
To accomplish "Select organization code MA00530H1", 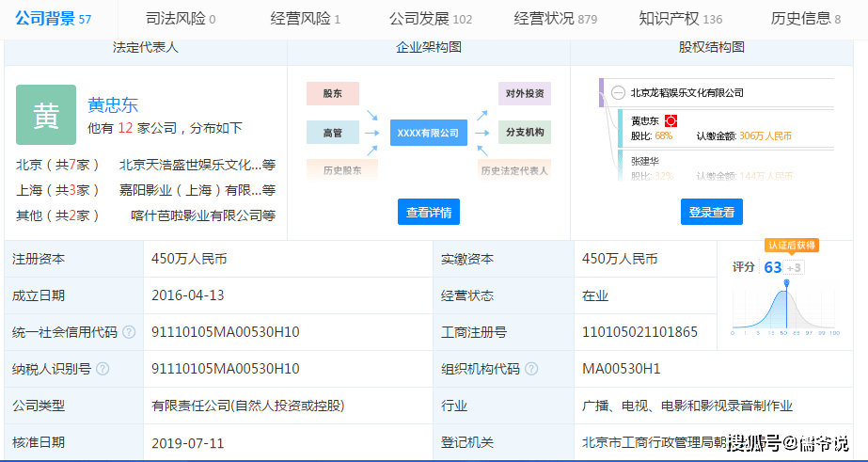I will [x=621, y=369].
